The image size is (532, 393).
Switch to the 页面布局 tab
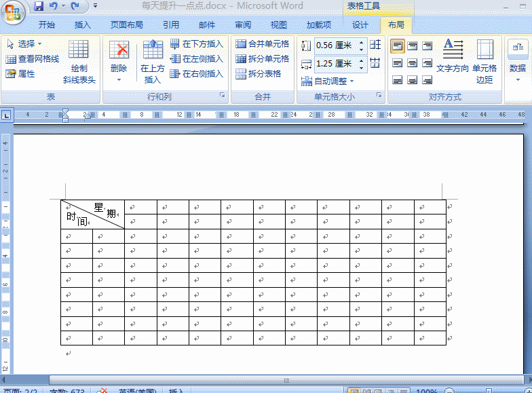pyautogui.click(x=126, y=24)
